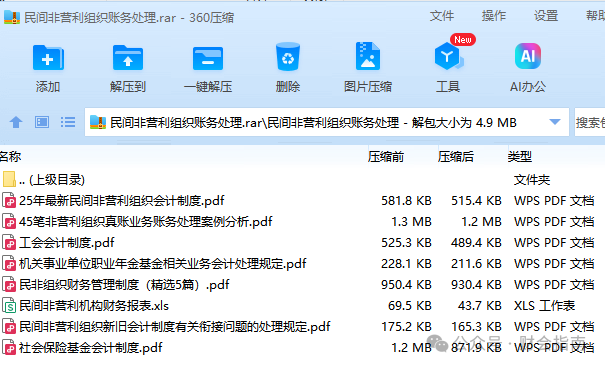The height and width of the screenshot is (367, 605).
Task: Click inside the 搜索 search box
Action: (590, 122)
